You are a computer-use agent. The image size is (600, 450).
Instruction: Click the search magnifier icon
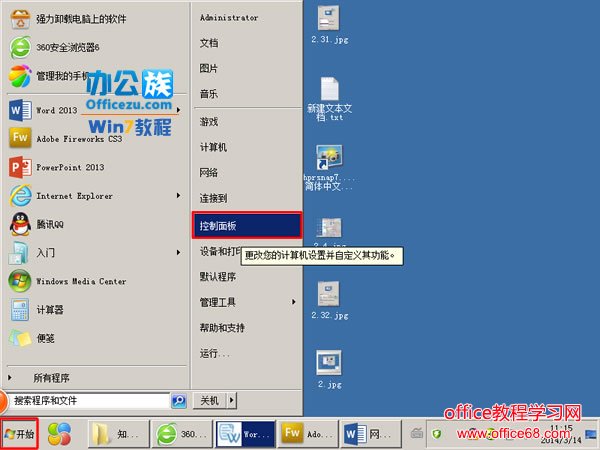pyautogui.click(x=179, y=401)
